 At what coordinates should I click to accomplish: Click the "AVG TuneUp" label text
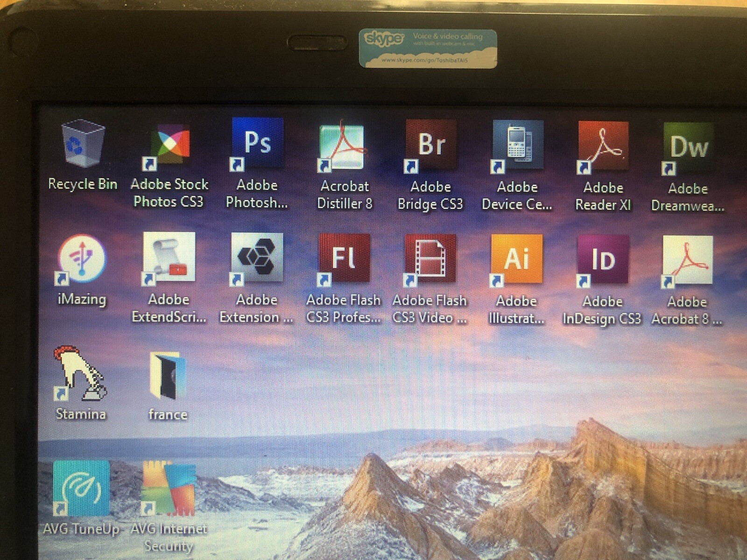[x=81, y=529]
